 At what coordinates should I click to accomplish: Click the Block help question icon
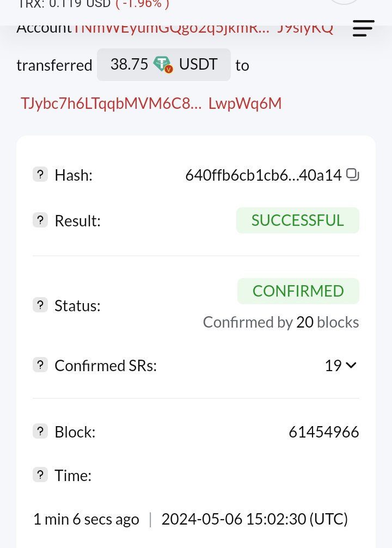click(40, 432)
